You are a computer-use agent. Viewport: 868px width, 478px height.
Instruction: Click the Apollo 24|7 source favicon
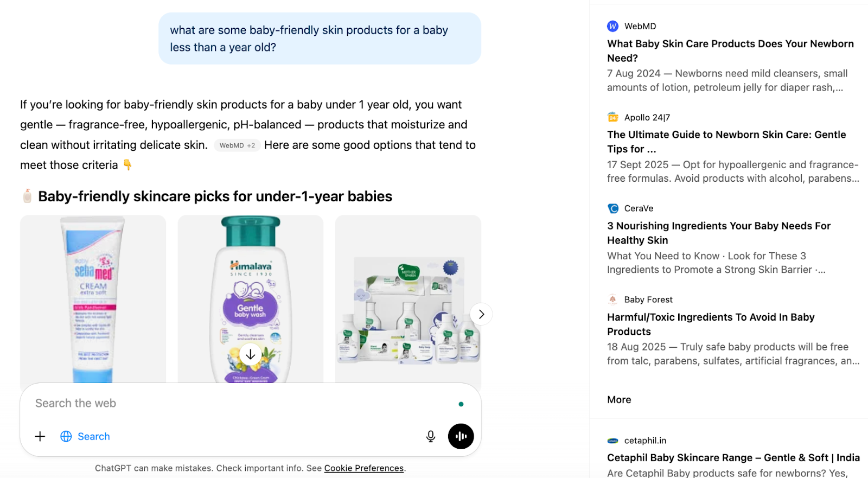tap(612, 117)
